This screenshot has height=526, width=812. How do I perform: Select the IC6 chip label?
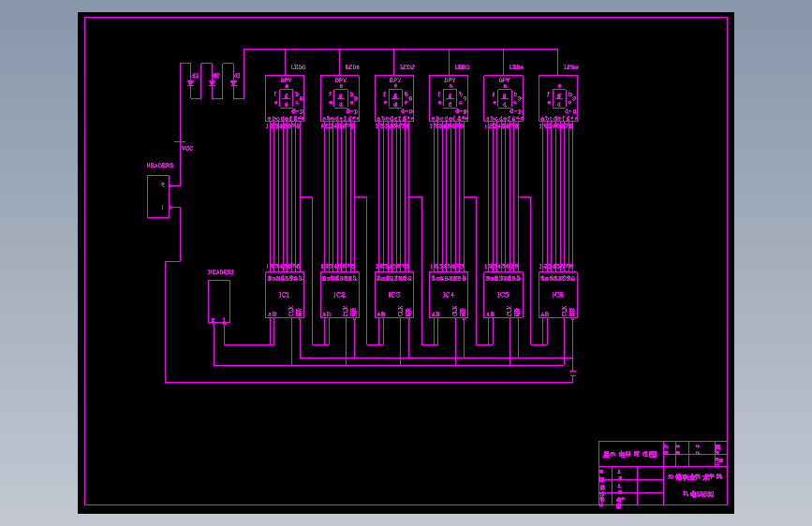(x=558, y=295)
